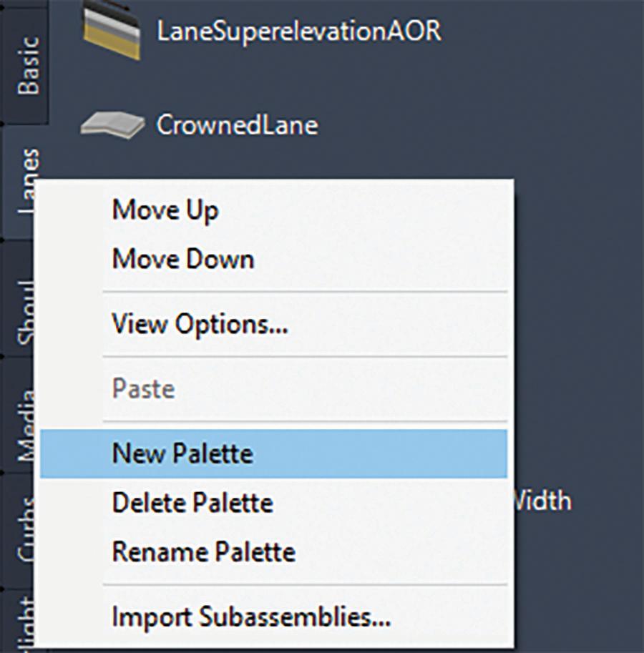Viewport: 644px width, 653px height.
Task: Create a New Palette
Action: pyautogui.click(x=182, y=453)
